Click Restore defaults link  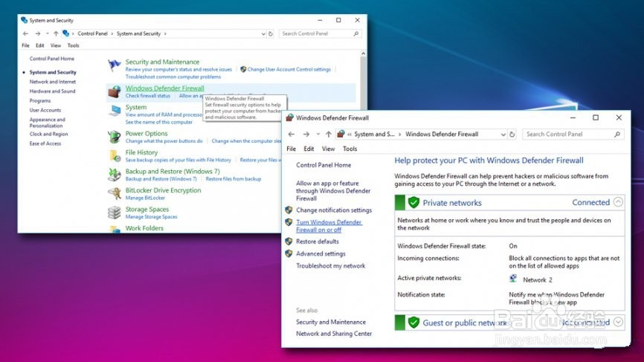pyautogui.click(x=318, y=242)
